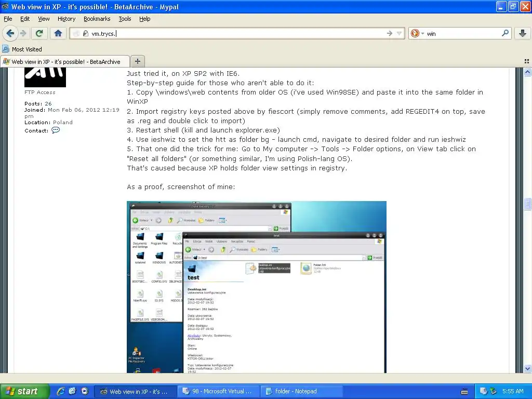Select the BetaArchive Web view tab
The image size is (532, 399).
65,61
